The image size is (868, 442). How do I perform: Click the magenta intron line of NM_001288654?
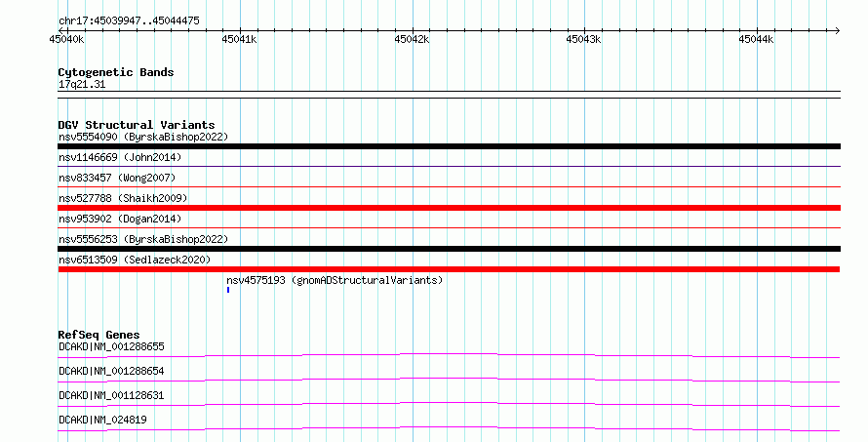pyautogui.click(x=449, y=380)
